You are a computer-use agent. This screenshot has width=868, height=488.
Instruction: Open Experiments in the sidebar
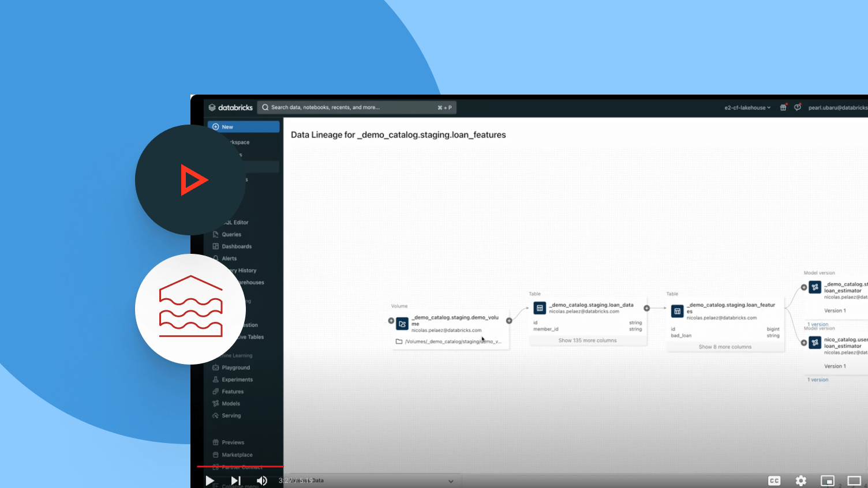click(x=237, y=380)
